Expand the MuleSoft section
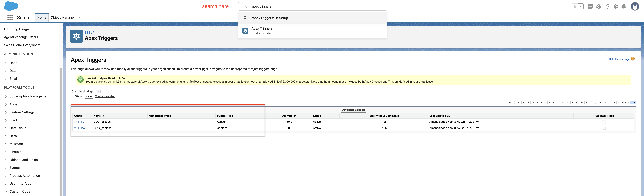The image size is (644, 196). click(6, 144)
